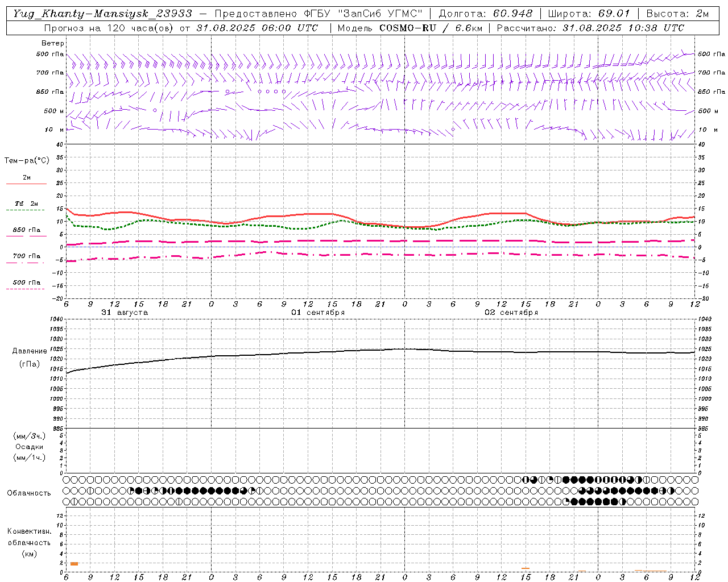Click the red line sample under '2м' legend
This screenshot has height=582, width=728.
26,184
